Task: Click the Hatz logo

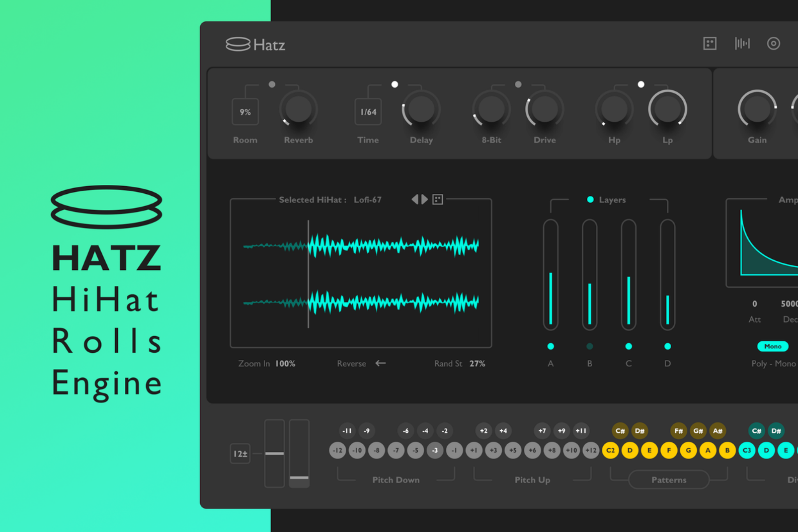Action: pyautogui.click(x=255, y=44)
